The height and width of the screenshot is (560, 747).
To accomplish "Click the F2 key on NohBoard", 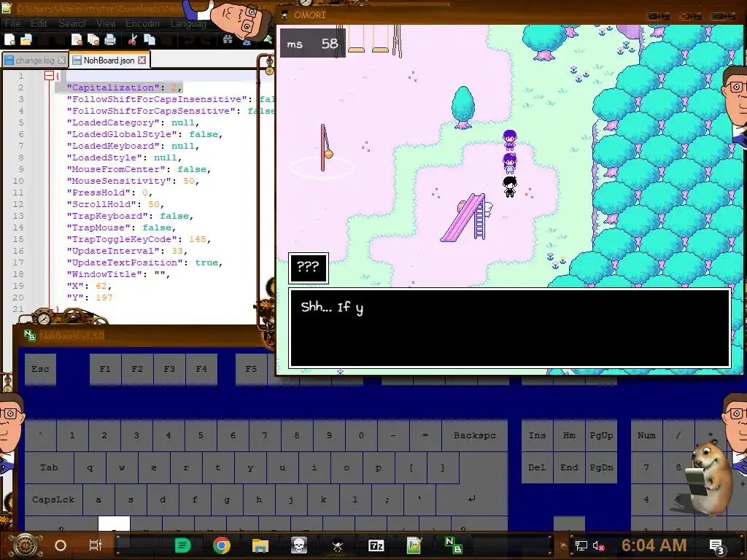I will click(x=137, y=369).
